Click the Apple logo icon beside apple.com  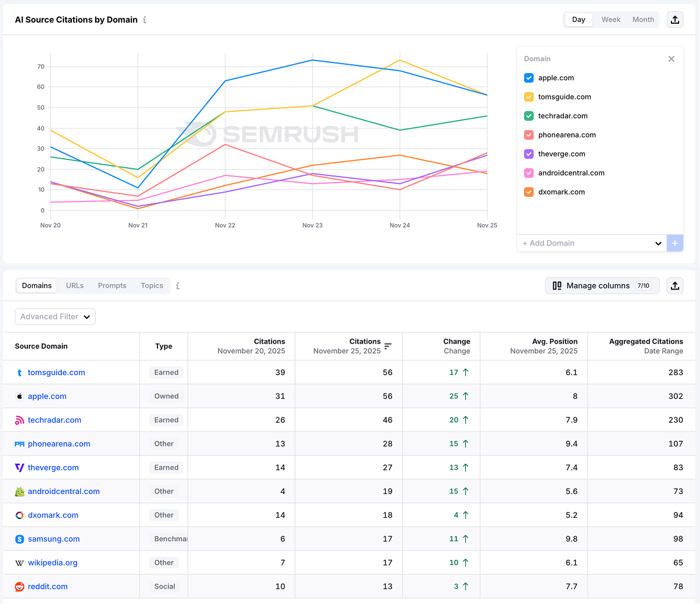coord(20,396)
